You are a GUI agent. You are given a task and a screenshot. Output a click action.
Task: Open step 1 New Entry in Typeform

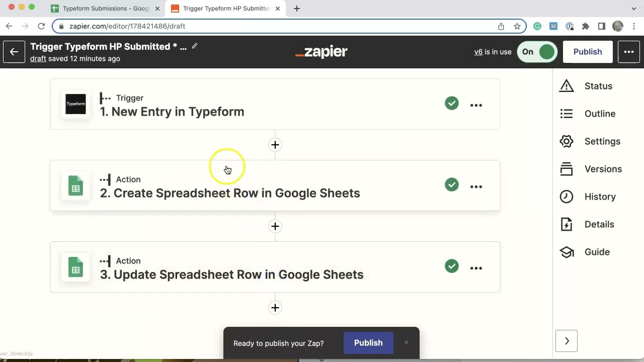[x=275, y=104]
